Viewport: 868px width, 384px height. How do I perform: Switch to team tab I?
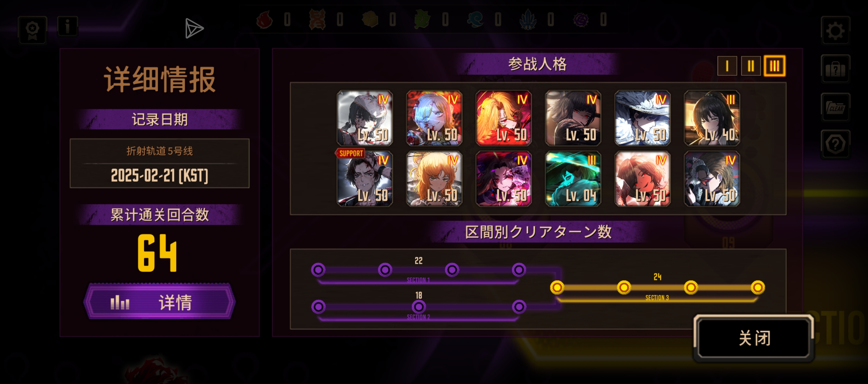tap(727, 66)
